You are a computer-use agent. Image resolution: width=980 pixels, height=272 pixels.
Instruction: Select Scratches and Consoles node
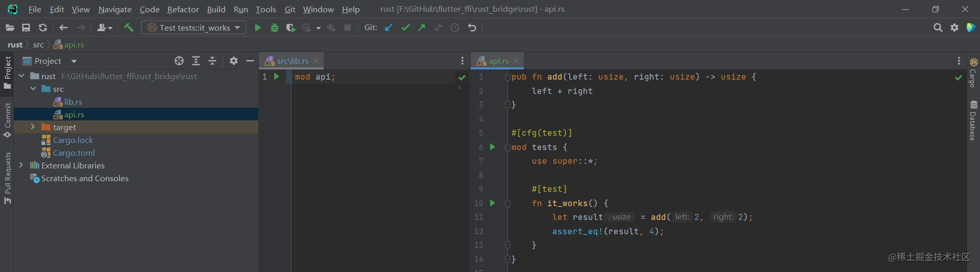point(85,178)
